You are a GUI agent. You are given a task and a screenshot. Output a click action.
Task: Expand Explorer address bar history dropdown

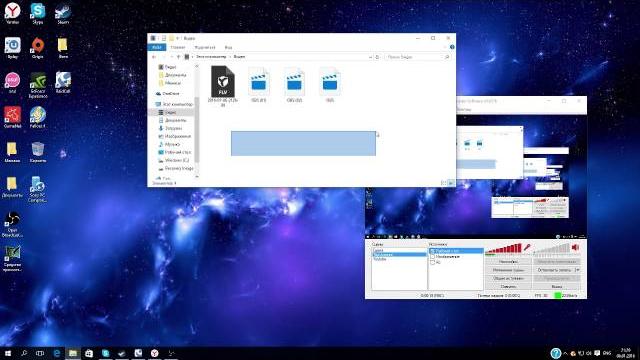click(x=370, y=57)
